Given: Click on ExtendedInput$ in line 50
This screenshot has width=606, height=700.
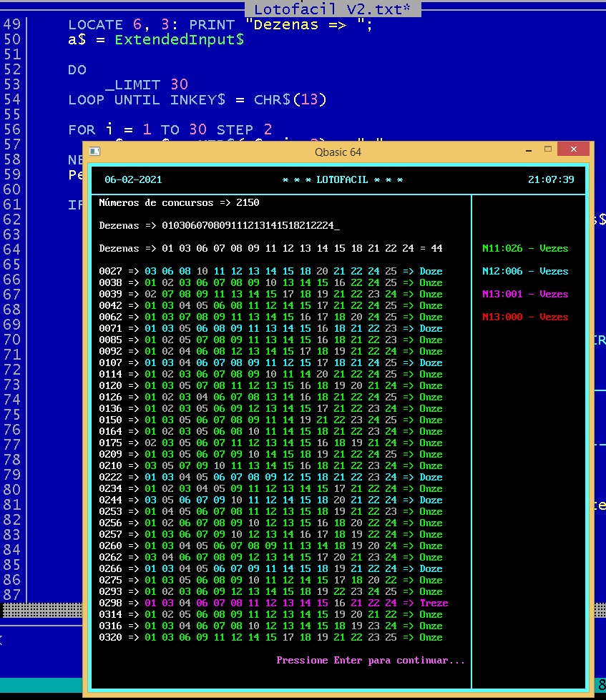Looking at the screenshot, I should [179, 39].
